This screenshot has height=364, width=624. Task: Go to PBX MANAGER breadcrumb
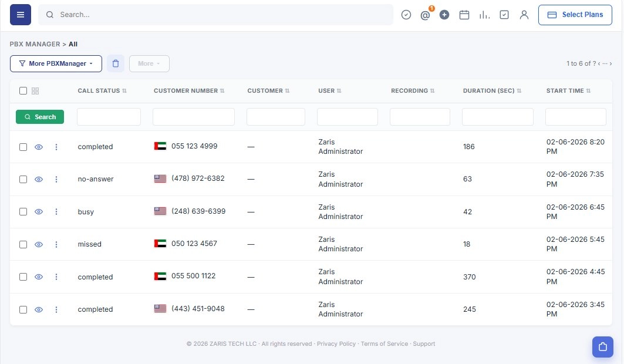point(35,44)
